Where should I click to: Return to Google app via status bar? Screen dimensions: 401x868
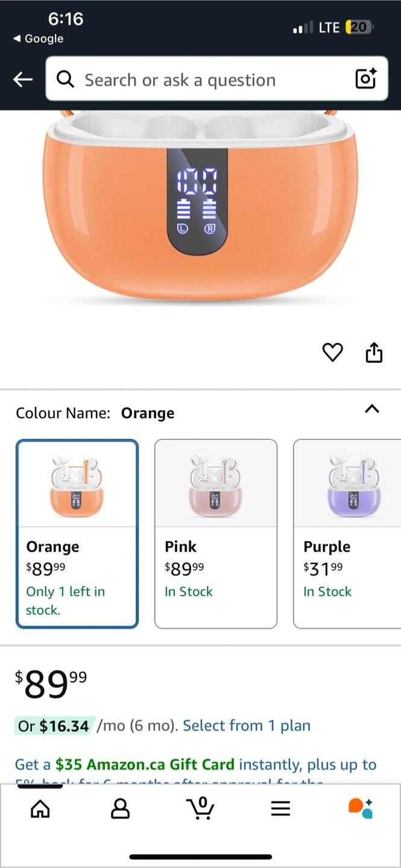click(x=38, y=39)
